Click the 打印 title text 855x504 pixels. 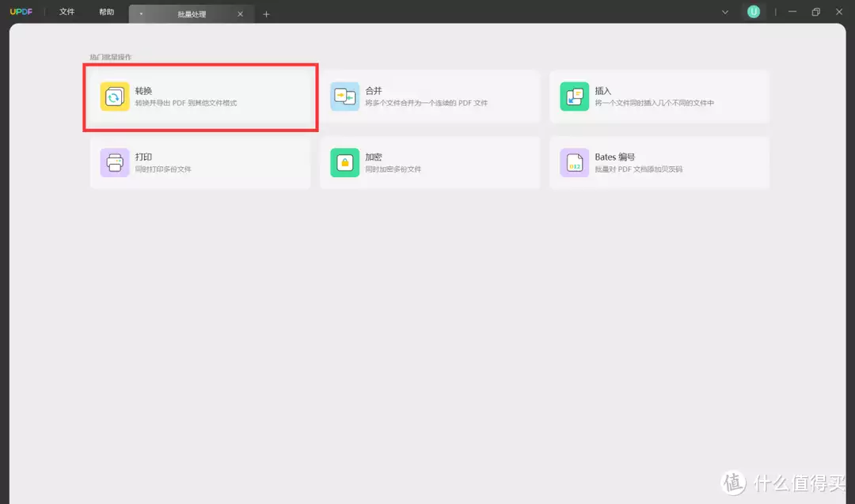pyautogui.click(x=143, y=157)
